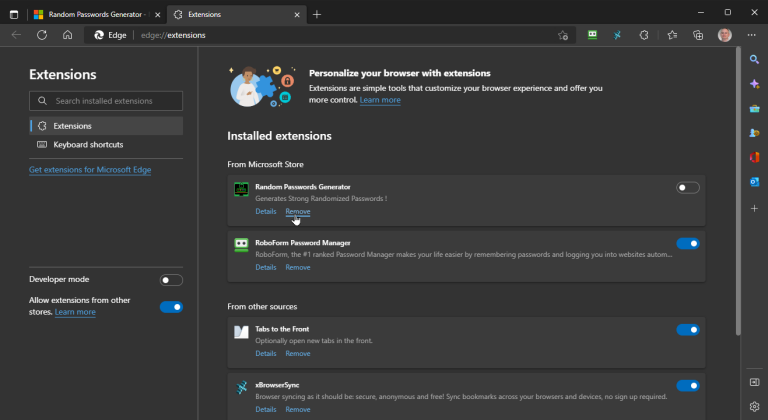Screen dimensions: 768x420
Task: Open the RoboForm toolbar icon
Action: 592,35
